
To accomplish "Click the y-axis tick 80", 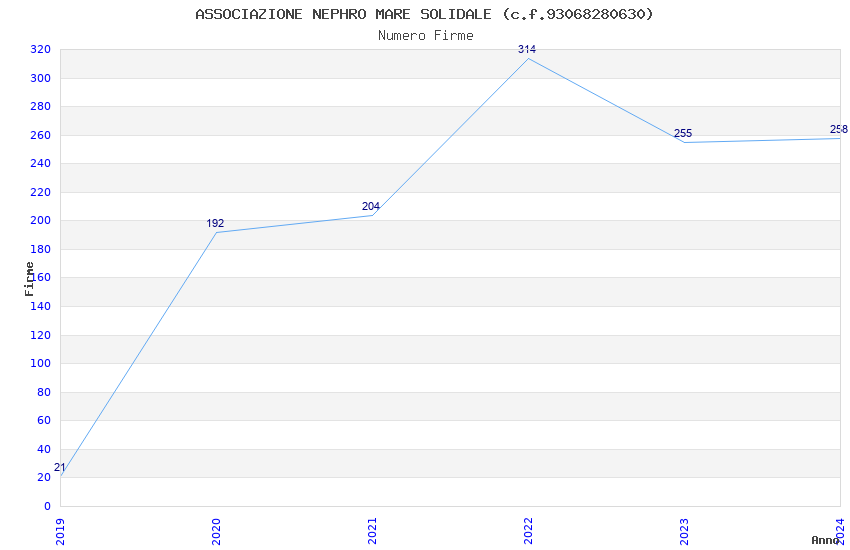I will click(44, 392).
